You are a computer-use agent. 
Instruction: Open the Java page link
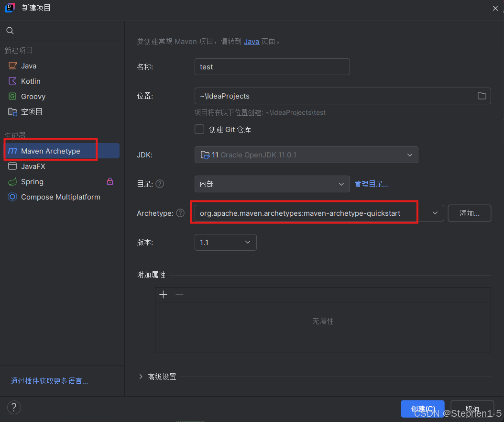(252, 42)
